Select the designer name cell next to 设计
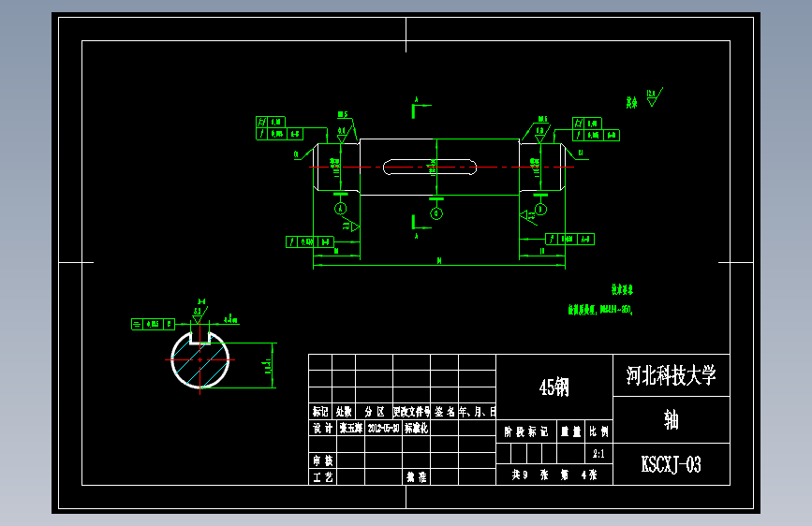 click(351, 428)
